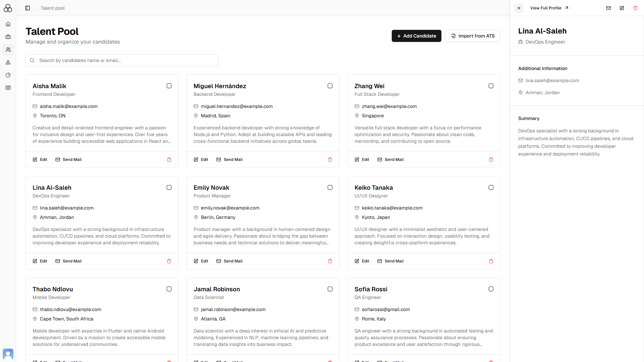
Task: Close the Lina Al-Saleh profile panel
Action: tap(519, 8)
